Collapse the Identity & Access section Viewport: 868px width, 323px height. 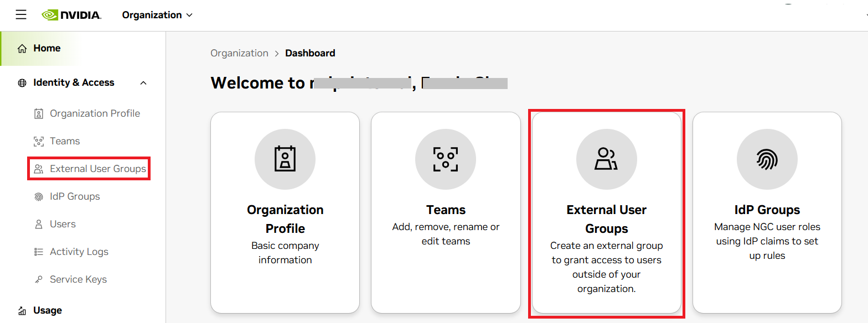(143, 83)
